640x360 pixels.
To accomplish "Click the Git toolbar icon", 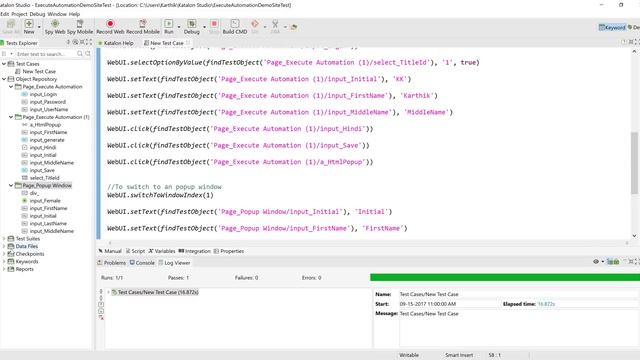I will 255,24.
